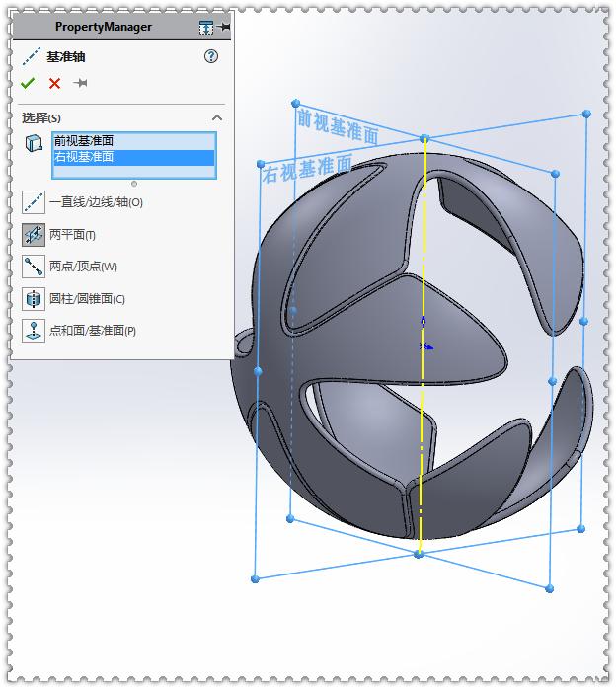Click the 基准轴 title axis icon
The image size is (616, 689).
coord(31,56)
